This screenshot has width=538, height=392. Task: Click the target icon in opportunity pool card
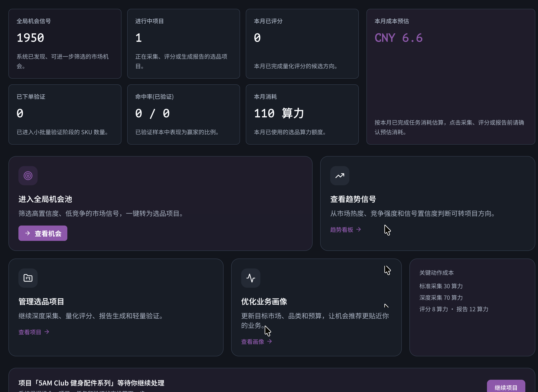pyautogui.click(x=28, y=176)
